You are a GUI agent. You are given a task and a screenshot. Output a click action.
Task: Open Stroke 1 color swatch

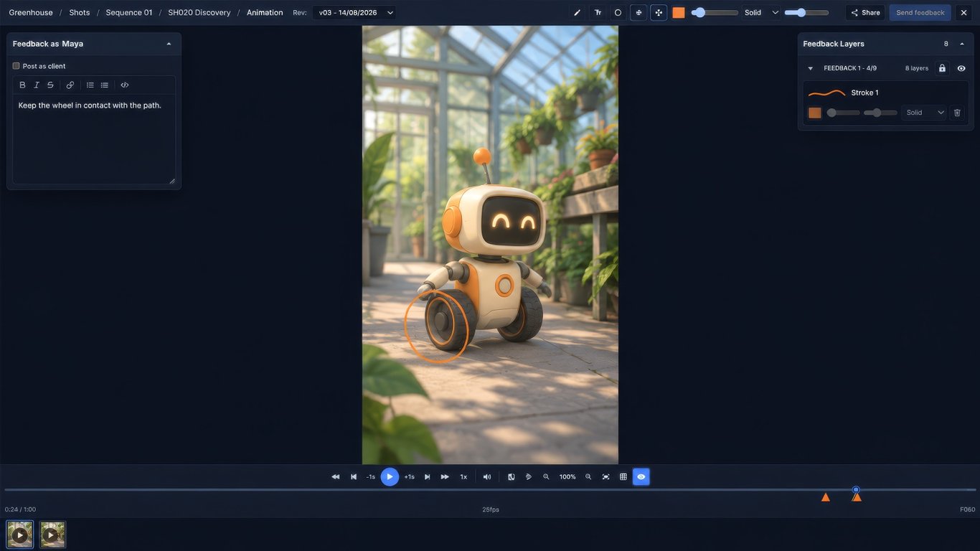point(815,113)
